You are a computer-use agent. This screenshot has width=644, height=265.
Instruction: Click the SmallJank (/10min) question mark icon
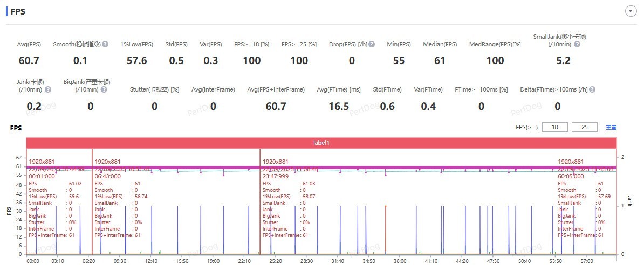coord(577,44)
